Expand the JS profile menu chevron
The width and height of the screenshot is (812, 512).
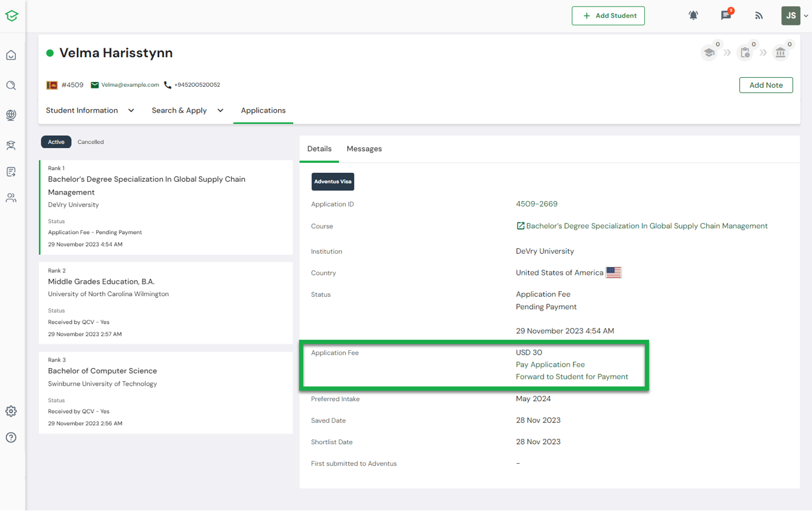pyautogui.click(x=806, y=16)
